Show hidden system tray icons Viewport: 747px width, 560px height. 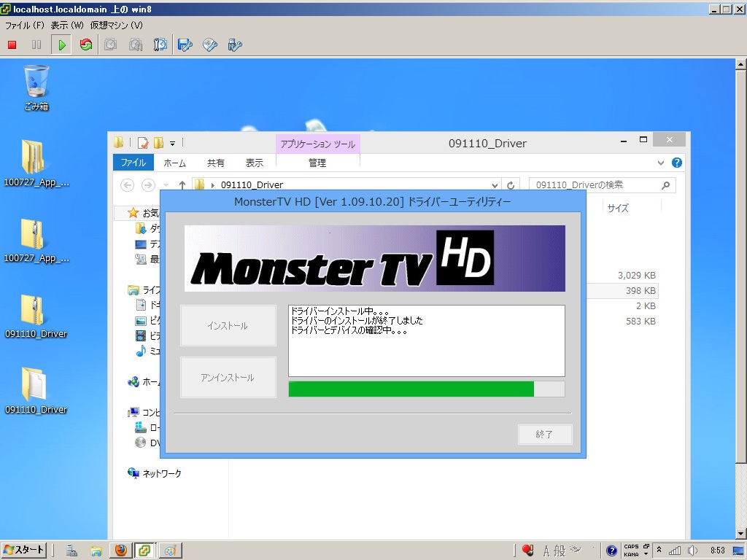tap(659, 551)
